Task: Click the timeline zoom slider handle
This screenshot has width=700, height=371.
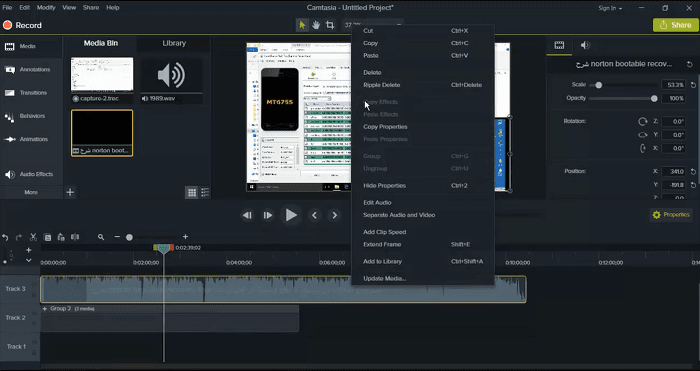Action: tap(129, 238)
